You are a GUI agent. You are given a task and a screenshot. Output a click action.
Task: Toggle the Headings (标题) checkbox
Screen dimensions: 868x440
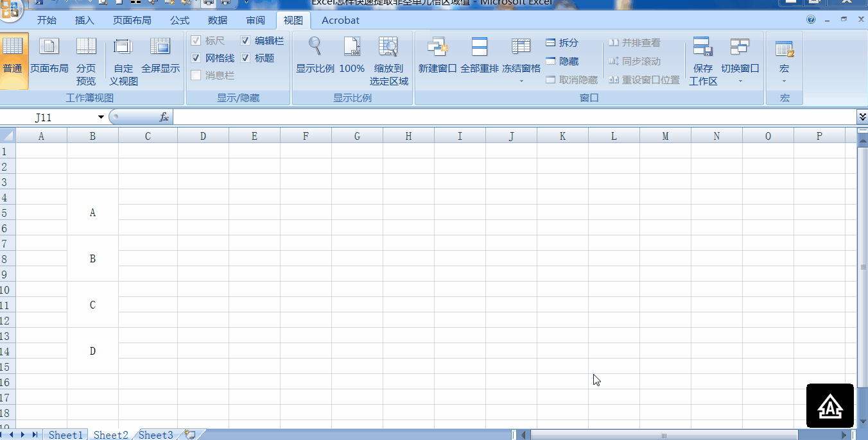tap(245, 58)
